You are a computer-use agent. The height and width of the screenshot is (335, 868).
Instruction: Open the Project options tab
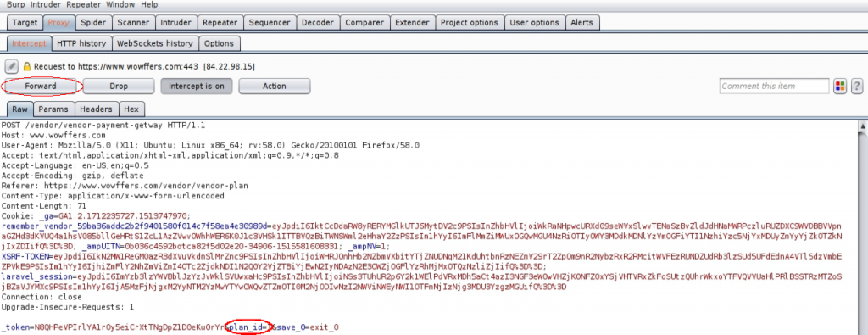pyautogui.click(x=470, y=23)
